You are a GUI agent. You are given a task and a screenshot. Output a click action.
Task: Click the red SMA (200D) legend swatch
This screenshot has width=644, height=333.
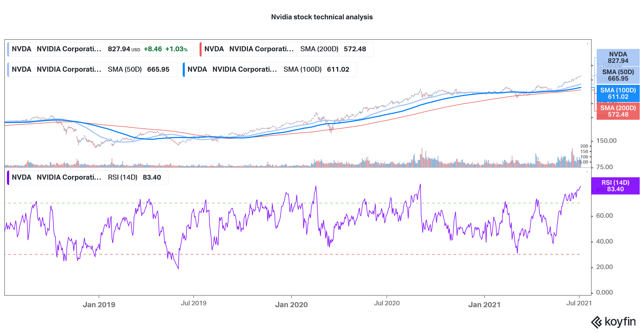pos(201,49)
